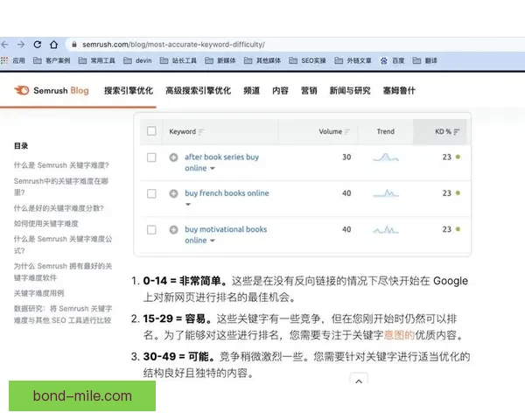Expand 'after book series buy online' dropdown arrow
The width and height of the screenshot is (525, 420).
[213, 169]
